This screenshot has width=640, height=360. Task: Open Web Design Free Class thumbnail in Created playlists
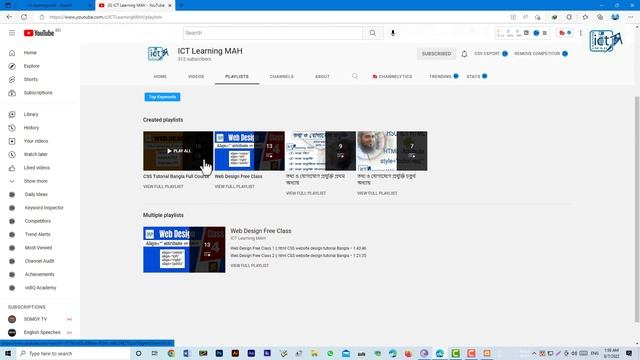tap(249, 151)
